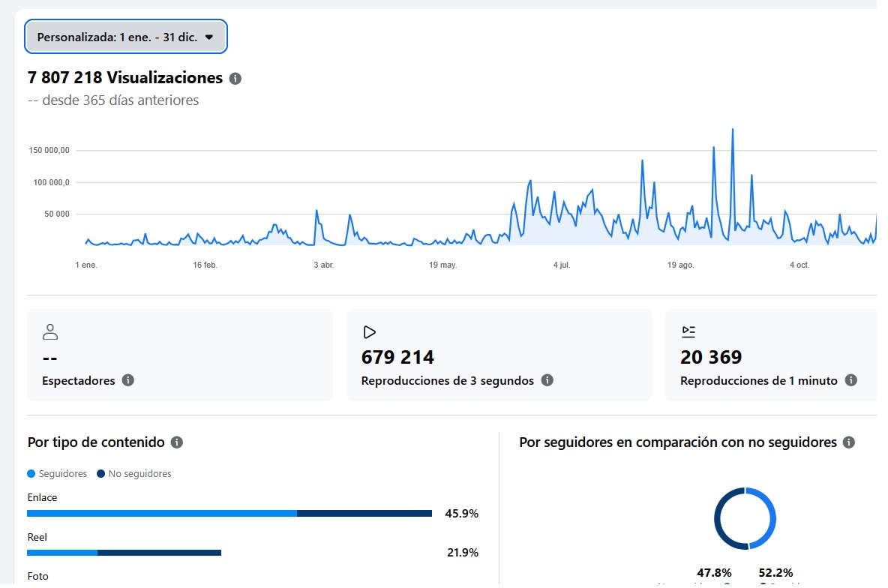Click the person icon in Espectadores card
Screen dimensions: 888x588
tap(50, 331)
